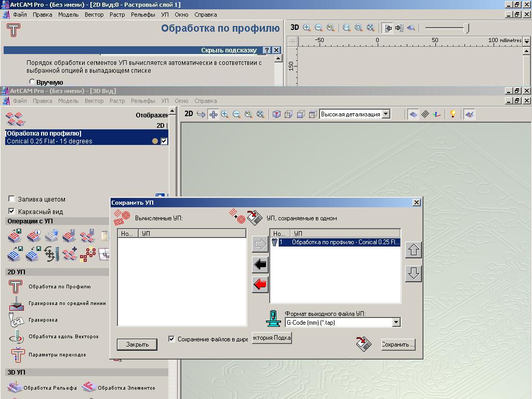Screen dimensions: 532x399
Task: Open Справка menu in 3D view window
Action: [x=206, y=101]
